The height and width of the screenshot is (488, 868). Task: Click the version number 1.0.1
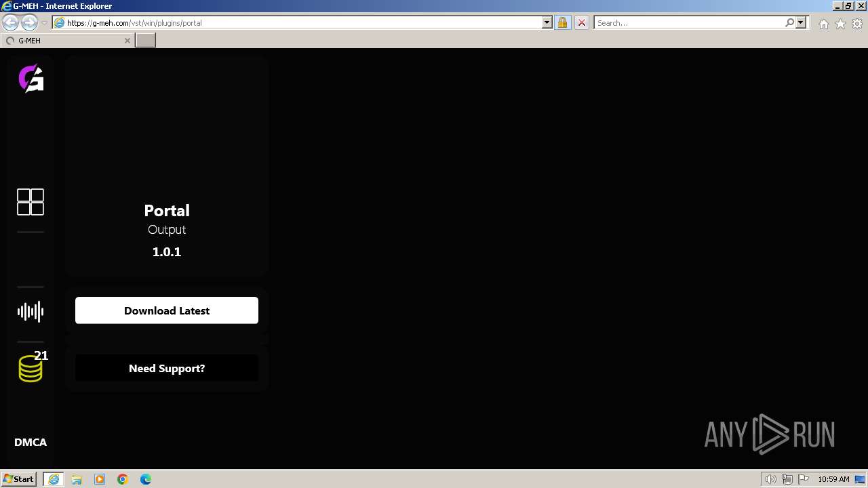tap(167, 251)
